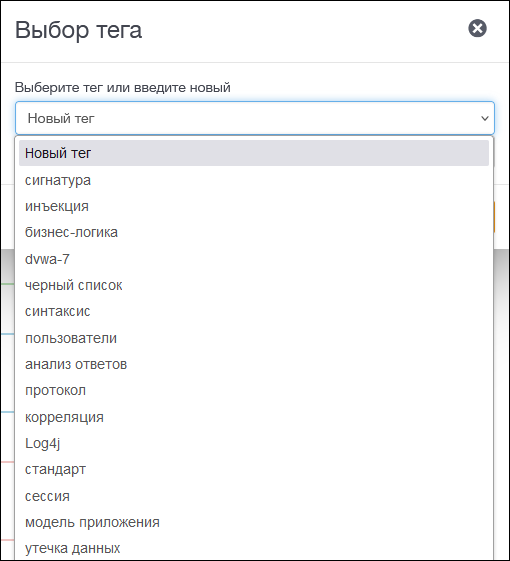510x561 pixels.
Task: Choose the пользователи tag
Action: pyautogui.click(x=254, y=338)
